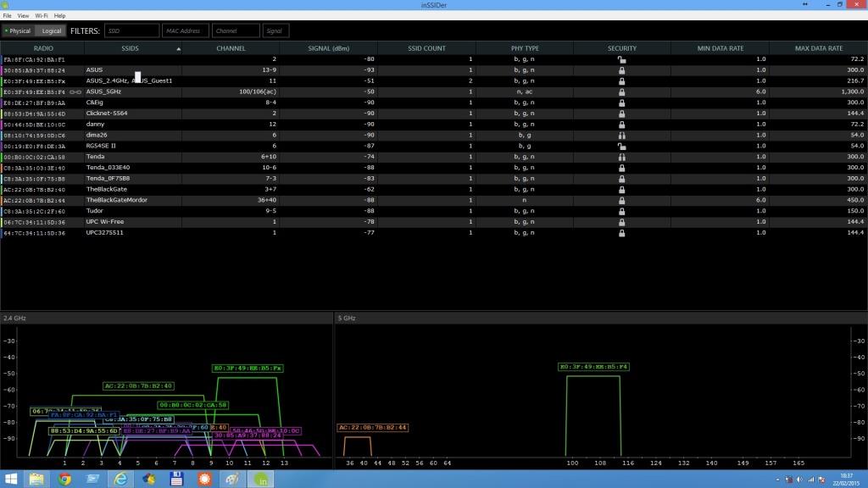
Task: Launch Google Chrome from the taskbar
Action: click(65, 479)
